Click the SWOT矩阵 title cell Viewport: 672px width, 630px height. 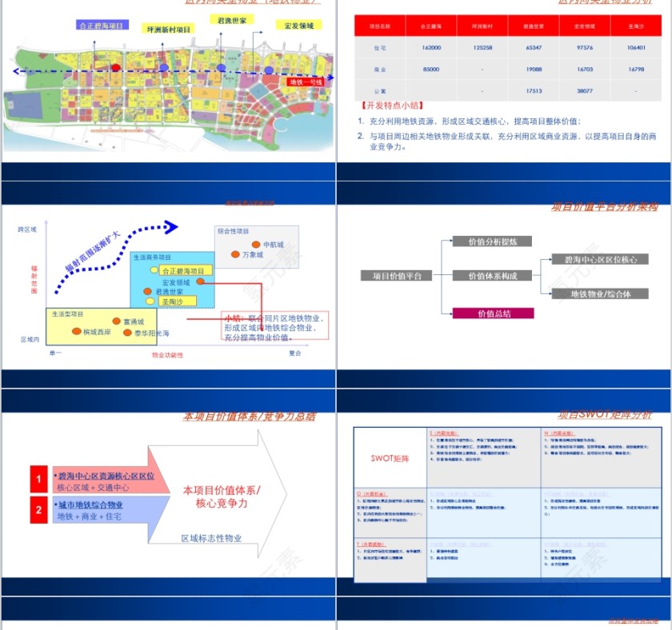(390, 458)
